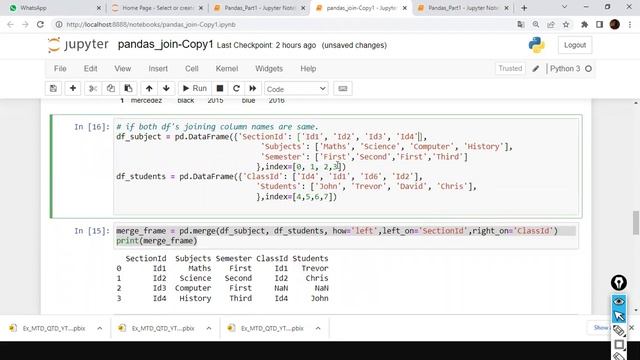Image resolution: width=640 pixels, height=360 pixels.
Task: Click the page vertical scrollbar thumb
Action: [x=636, y=222]
